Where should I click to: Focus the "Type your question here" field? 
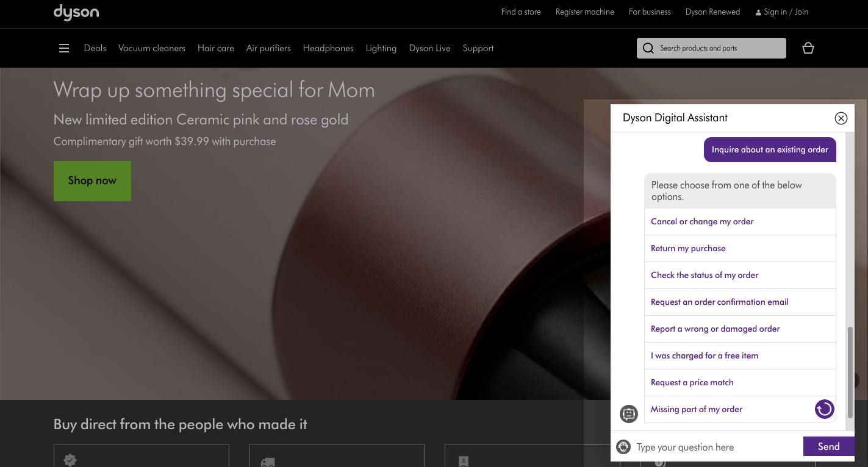[714, 447]
